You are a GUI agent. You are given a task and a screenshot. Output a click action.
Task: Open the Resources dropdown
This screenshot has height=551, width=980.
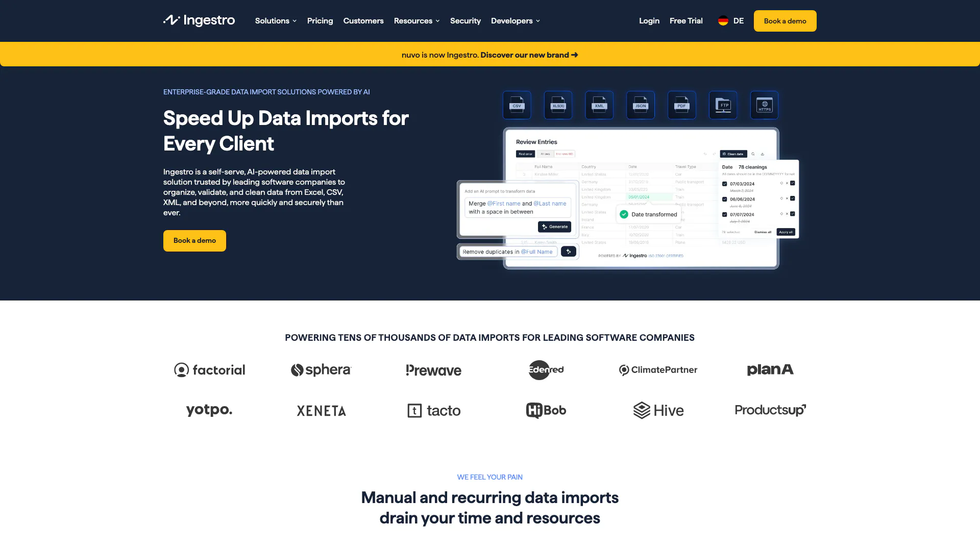pyautogui.click(x=416, y=21)
